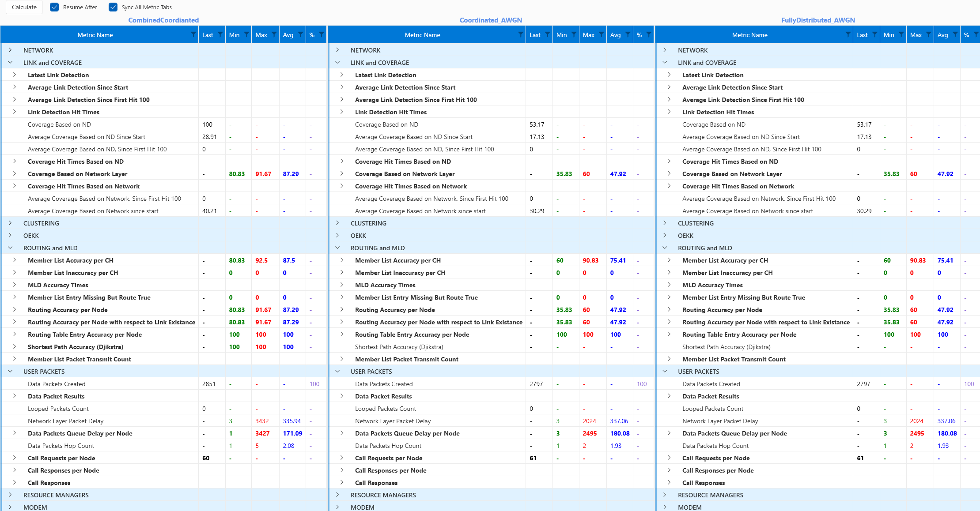
Task: Expand Member List Accuracy per CH, CombinedCoordianted
Action: 15,260
